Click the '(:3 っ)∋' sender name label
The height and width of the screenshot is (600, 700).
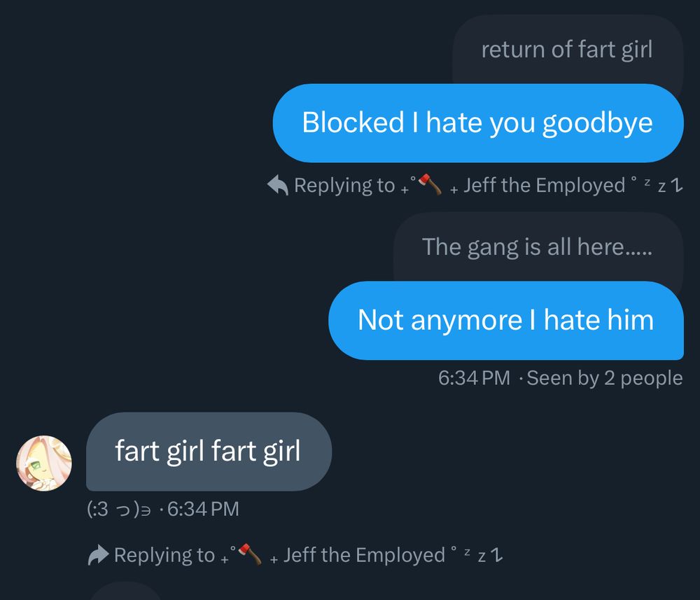pyautogui.click(x=119, y=509)
